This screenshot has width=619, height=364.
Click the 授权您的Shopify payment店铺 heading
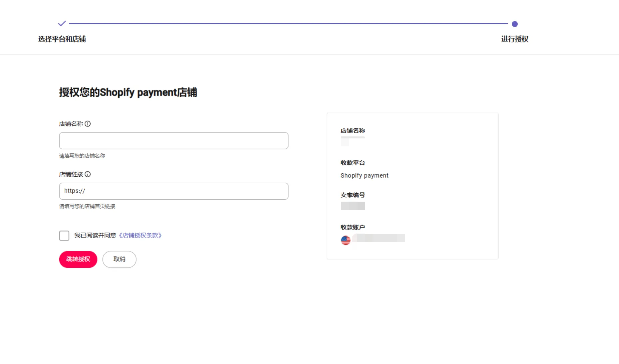[128, 92]
